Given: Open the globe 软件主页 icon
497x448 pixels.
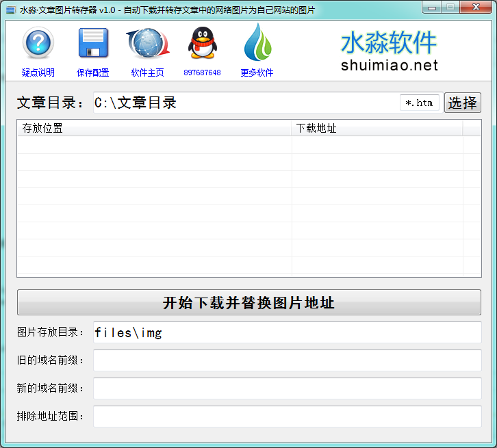Looking at the screenshot, I should [x=148, y=43].
